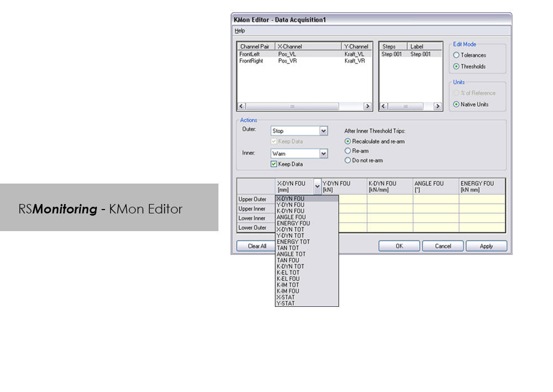553x392 pixels.
Task: Open the Outer action dropdown
Action: point(324,131)
